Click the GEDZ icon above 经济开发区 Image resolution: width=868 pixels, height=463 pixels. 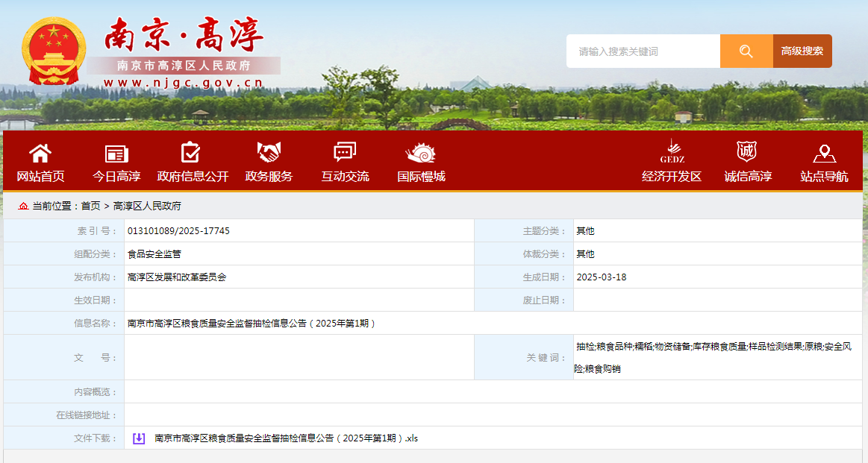(672, 151)
